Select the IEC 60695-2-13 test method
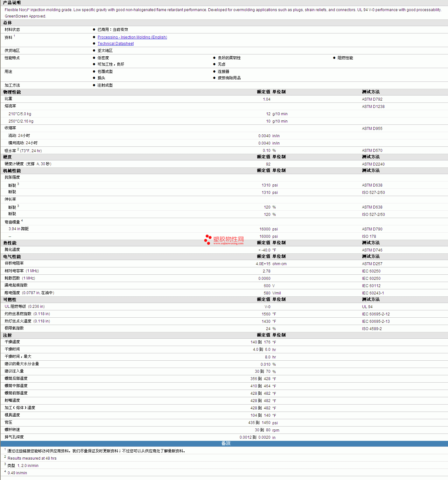Image resolution: width=448 pixels, height=480 pixels. (x=376, y=321)
